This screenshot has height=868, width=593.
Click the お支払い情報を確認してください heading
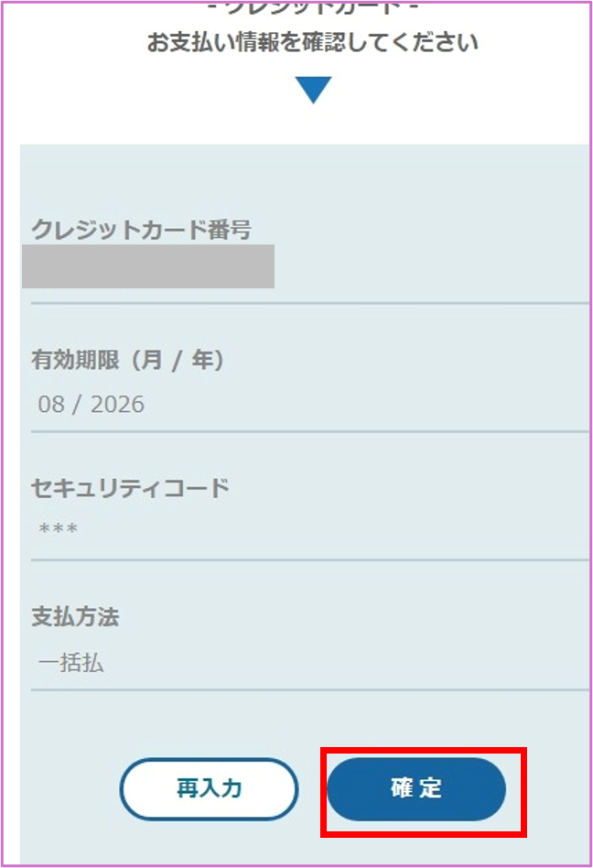[x=313, y=43]
